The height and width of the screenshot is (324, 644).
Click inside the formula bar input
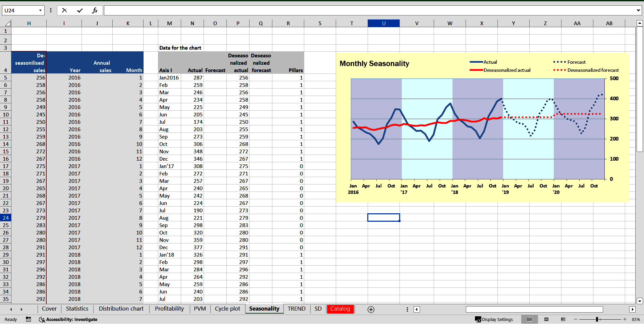(x=369, y=10)
